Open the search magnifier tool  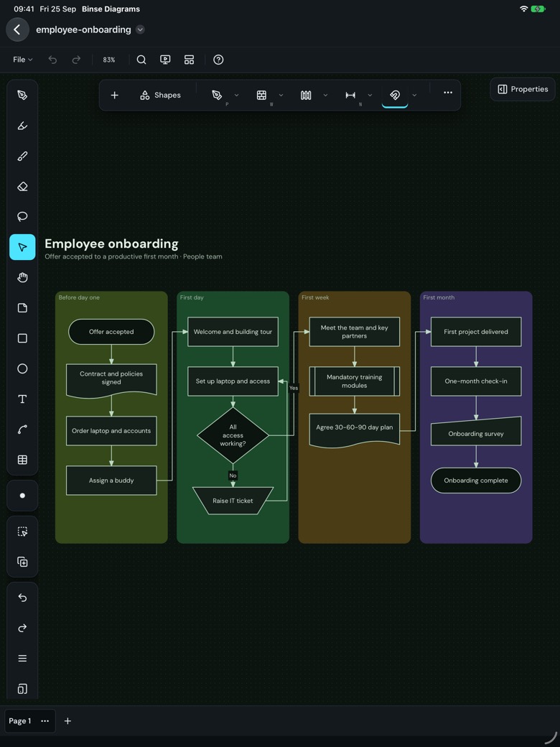click(141, 60)
